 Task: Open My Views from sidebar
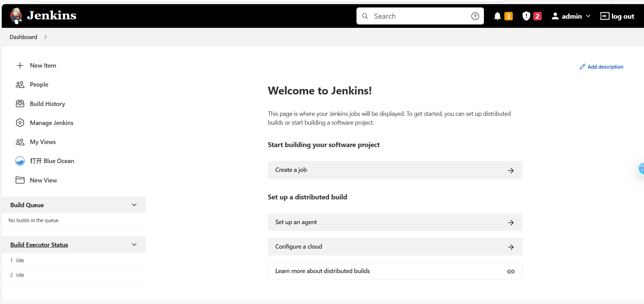[43, 142]
